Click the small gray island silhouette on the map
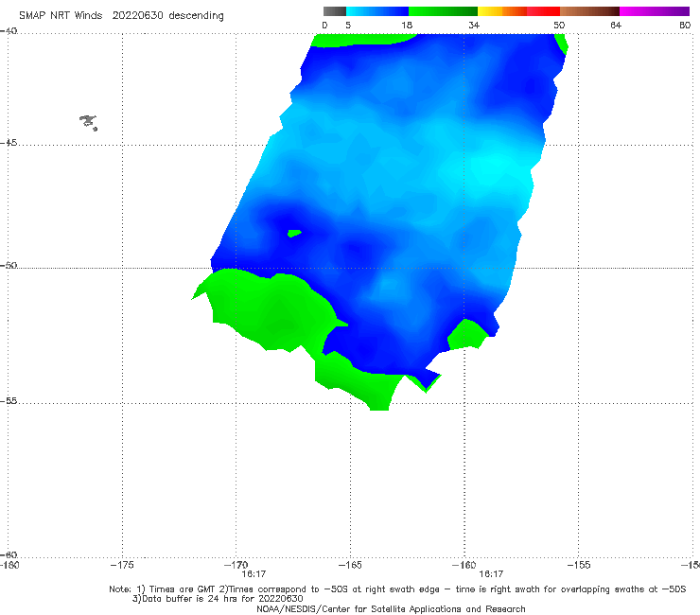This screenshot has width=700, height=615. point(88,123)
